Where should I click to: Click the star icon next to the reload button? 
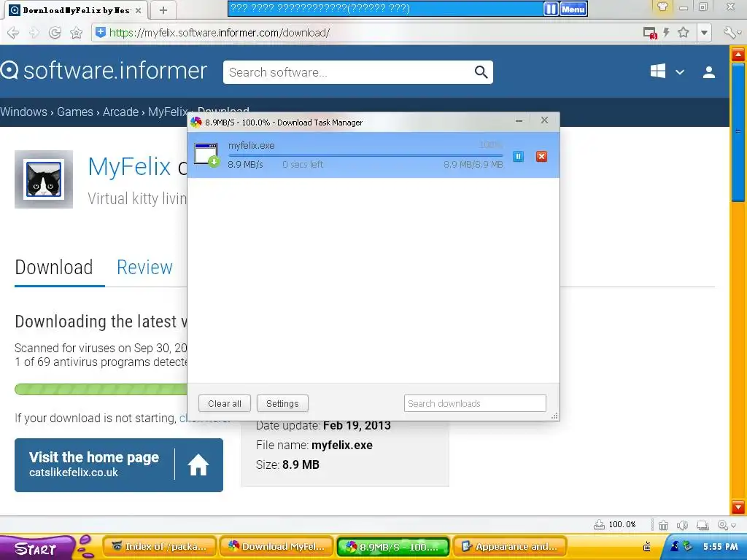coord(76,32)
